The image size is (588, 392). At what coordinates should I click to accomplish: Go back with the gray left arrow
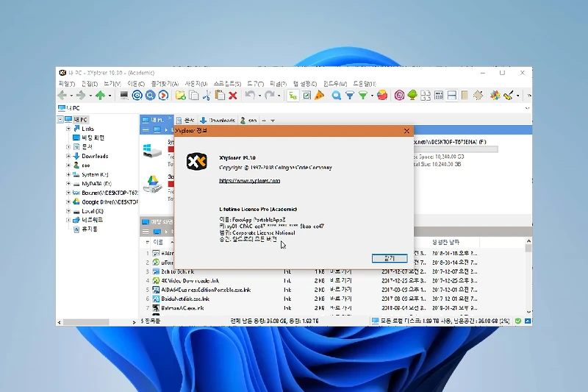pyautogui.click(x=62, y=96)
